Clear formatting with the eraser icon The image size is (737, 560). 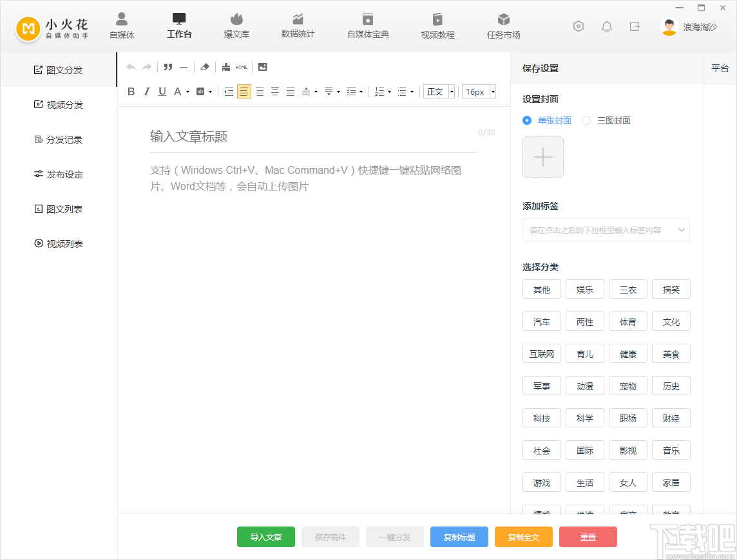[204, 66]
